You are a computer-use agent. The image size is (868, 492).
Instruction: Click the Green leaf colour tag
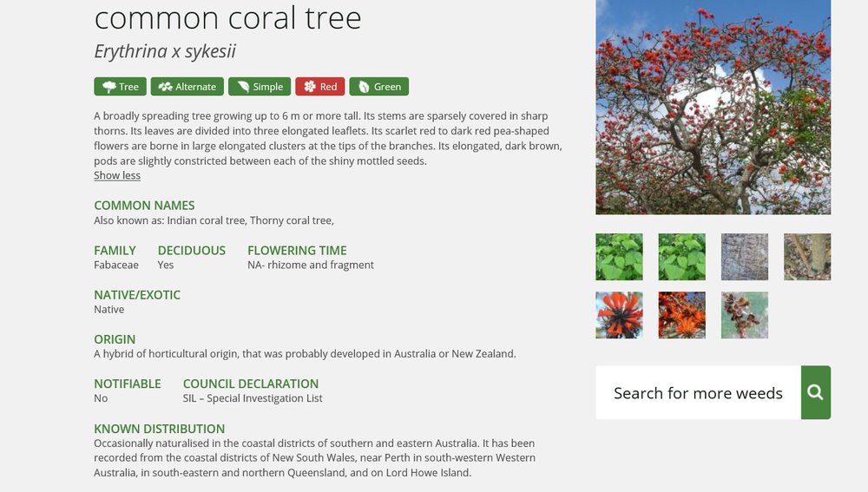pos(379,86)
